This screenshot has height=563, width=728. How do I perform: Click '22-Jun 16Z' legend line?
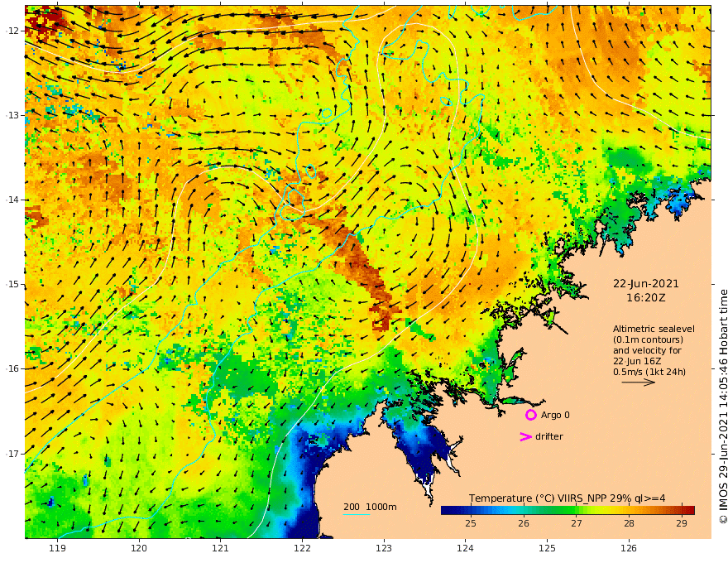click(x=637, y=361)
